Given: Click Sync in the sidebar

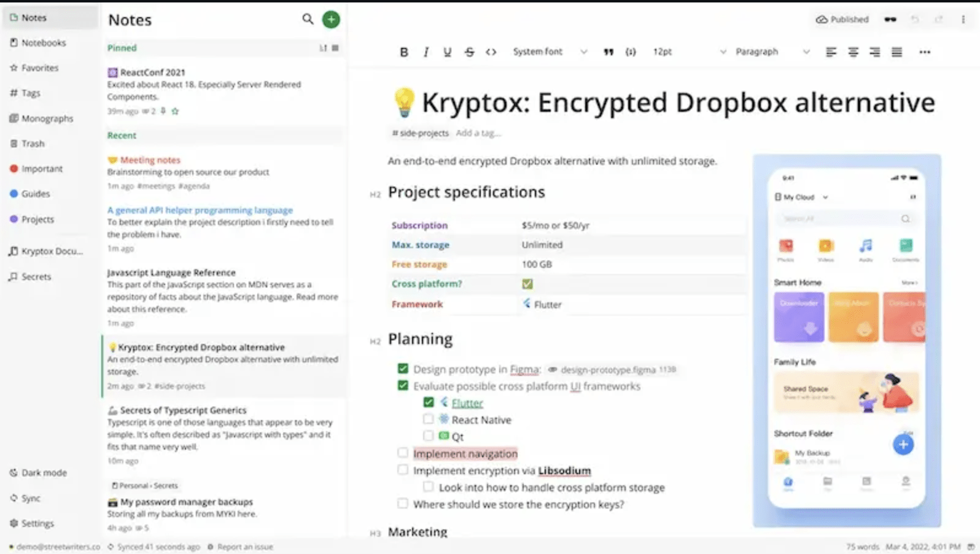Looking at the screenshot, I should 49,498.
